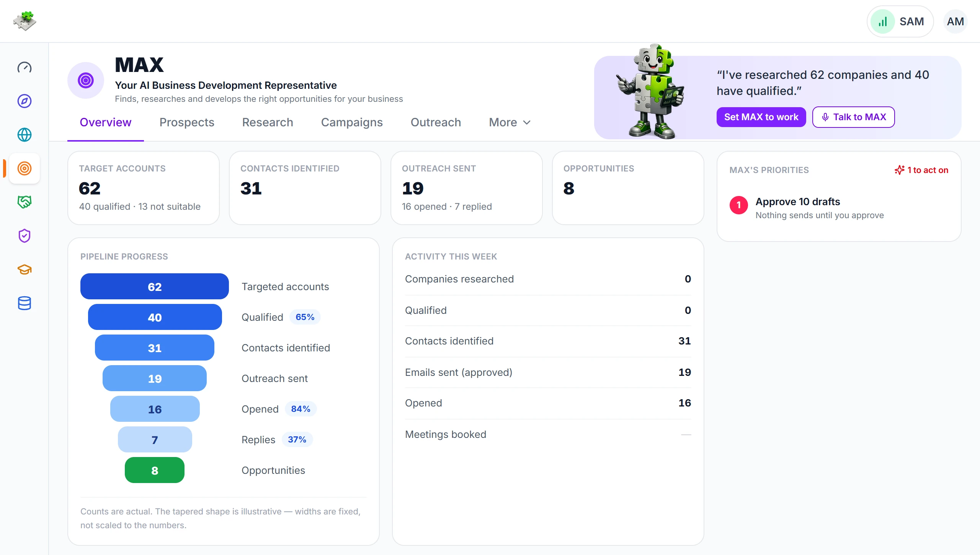Screen dimensions: 980x555
Task: Click the Set MAX to work button
Action: pyautogui.click(x=761, y=117)
